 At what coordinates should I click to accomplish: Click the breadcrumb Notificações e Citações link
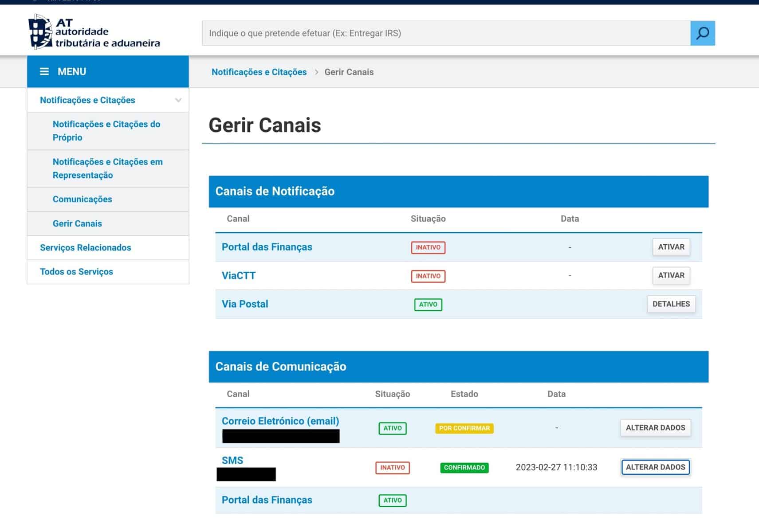coord(259,72)
